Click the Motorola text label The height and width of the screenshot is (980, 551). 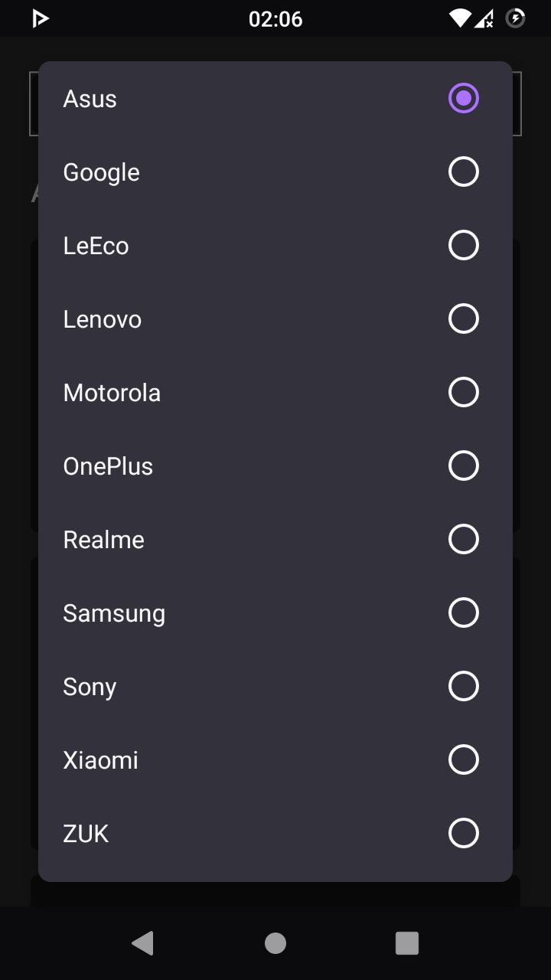(112, 393)
